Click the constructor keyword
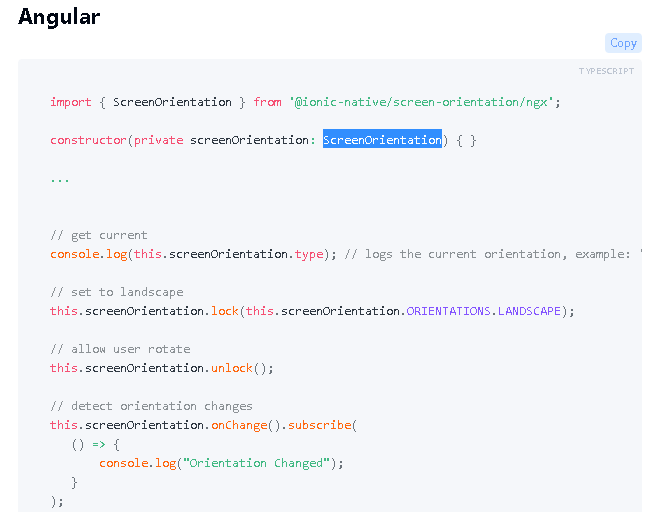This screenshot has width=661, height=512. tap(88, 140)
